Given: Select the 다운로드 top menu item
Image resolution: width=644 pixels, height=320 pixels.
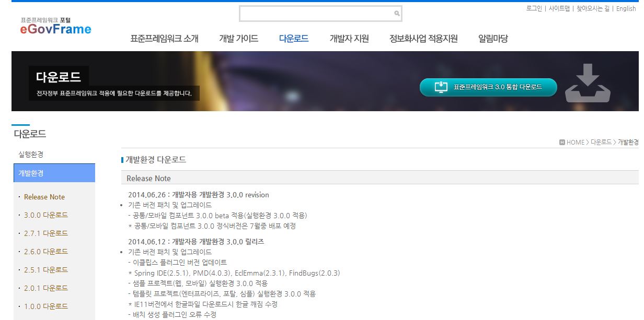Looking at the screenshot, I should [x=294, y=39].
